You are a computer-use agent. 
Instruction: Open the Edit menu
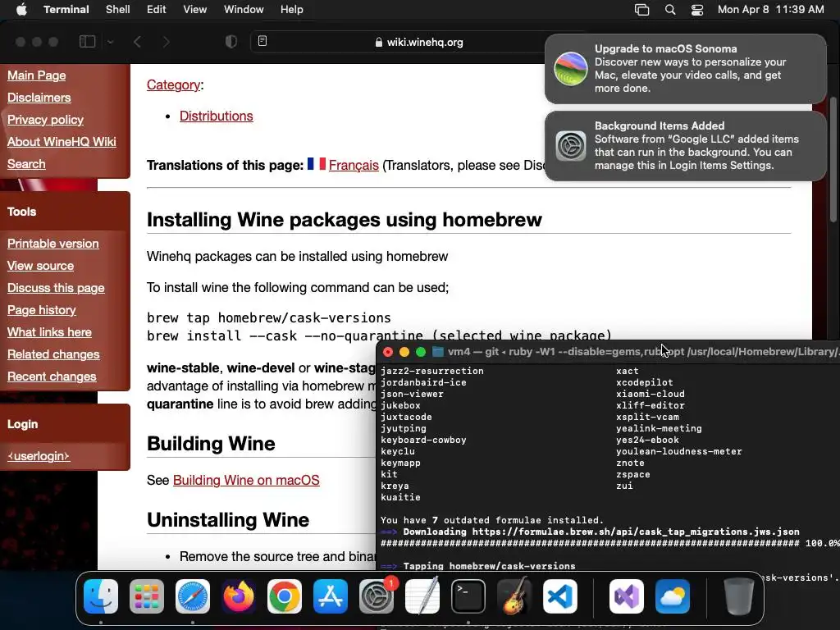pyautogui.click(x=156, y=10)
